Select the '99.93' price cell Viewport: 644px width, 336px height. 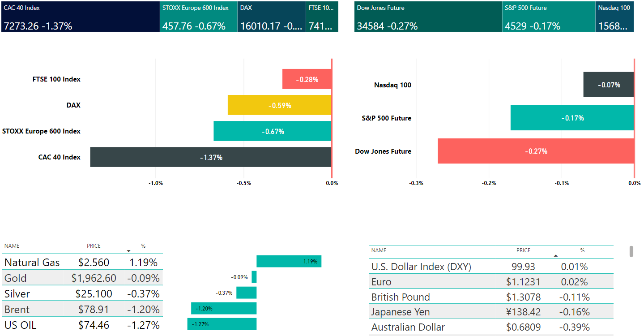523,267
